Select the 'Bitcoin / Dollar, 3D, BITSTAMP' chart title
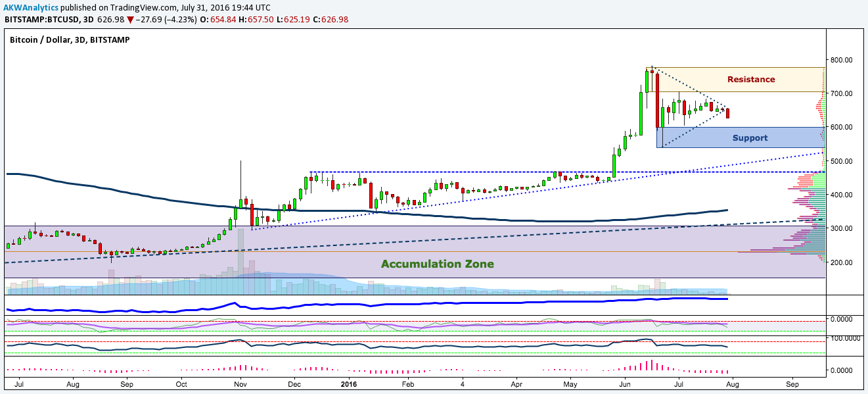The width and height of the screenshot is (868, 394). pyautogui.click(x=70, y=40)
